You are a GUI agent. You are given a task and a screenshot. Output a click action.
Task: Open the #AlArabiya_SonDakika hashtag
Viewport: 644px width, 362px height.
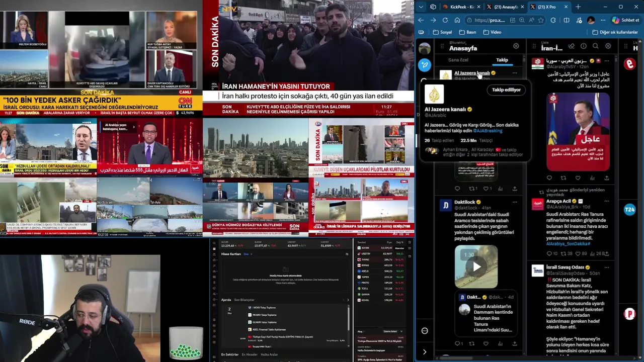click(x=568, y=244)
